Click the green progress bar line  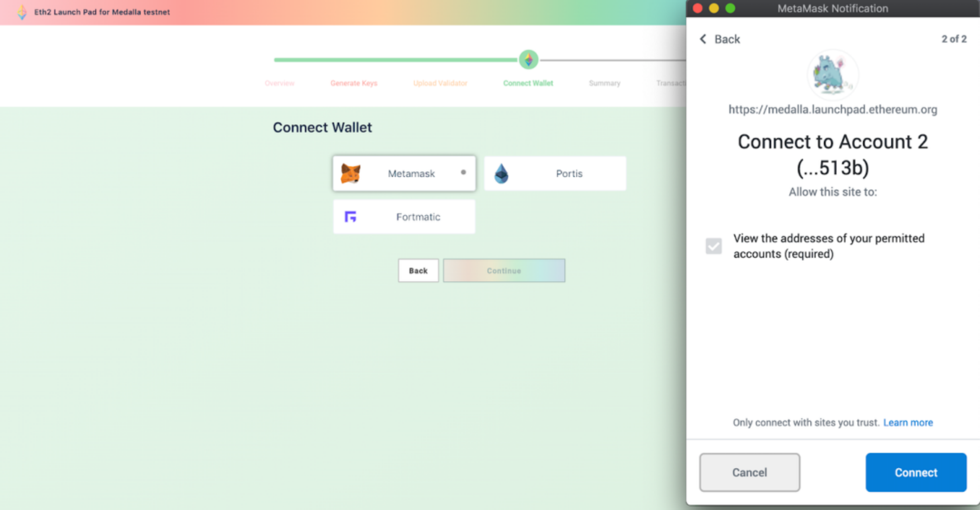tap(396, 60)
